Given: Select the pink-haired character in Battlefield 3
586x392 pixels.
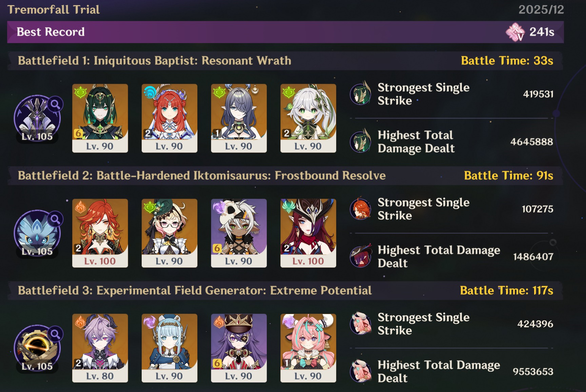Looking at the screenshot, I should (308, 348).
